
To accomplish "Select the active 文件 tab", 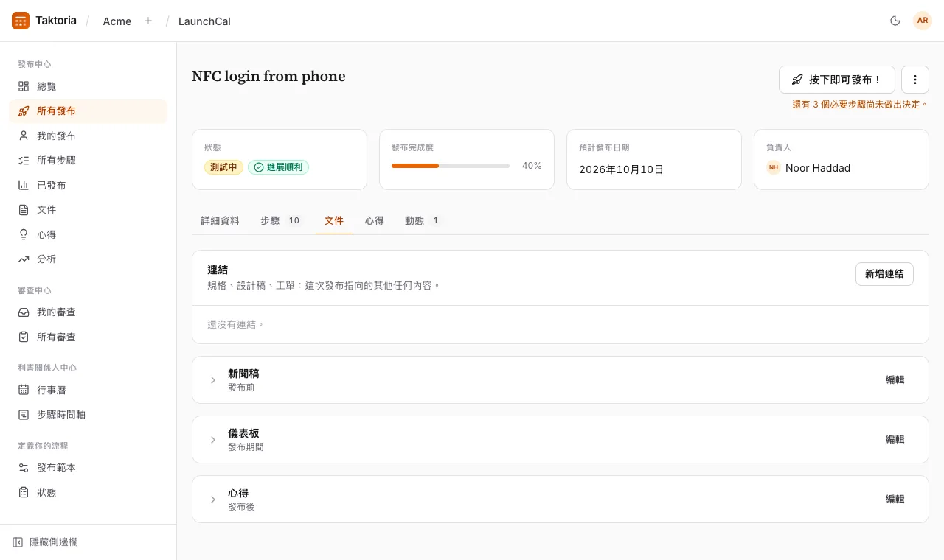I will coord(334,220).
